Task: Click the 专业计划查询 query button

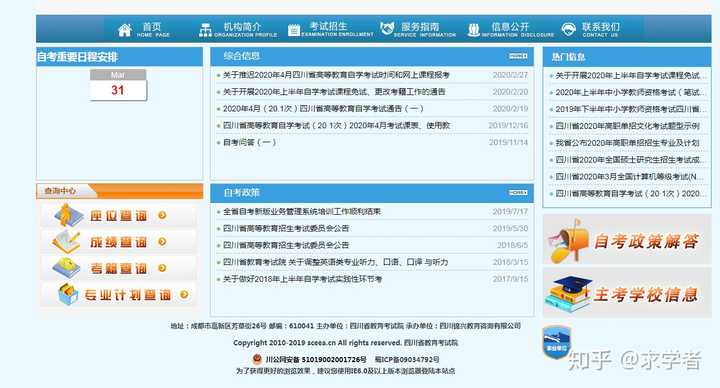Action: coord(118,294)
